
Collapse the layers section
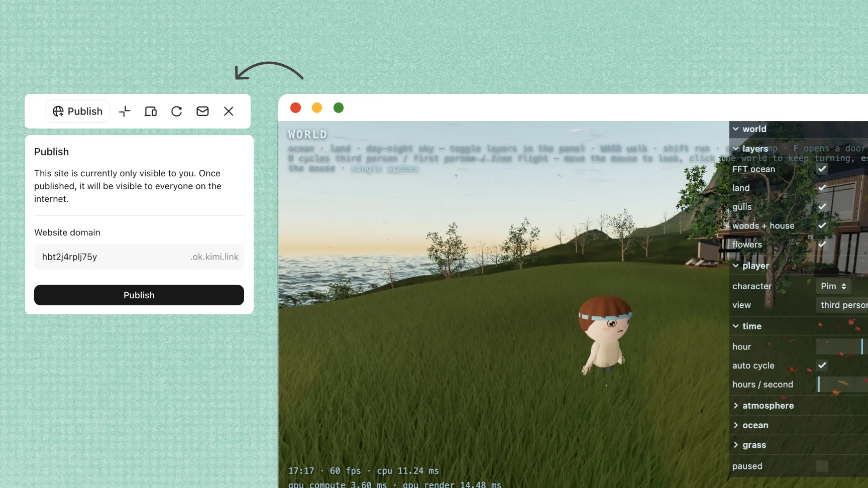799,149
